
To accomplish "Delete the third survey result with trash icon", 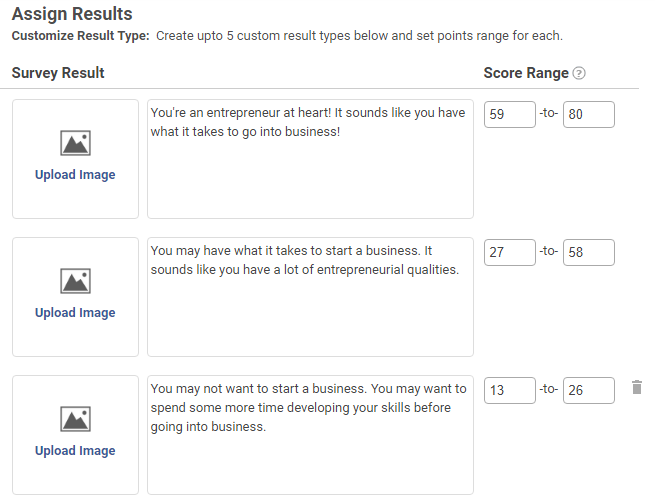I will tap(636, 387).
